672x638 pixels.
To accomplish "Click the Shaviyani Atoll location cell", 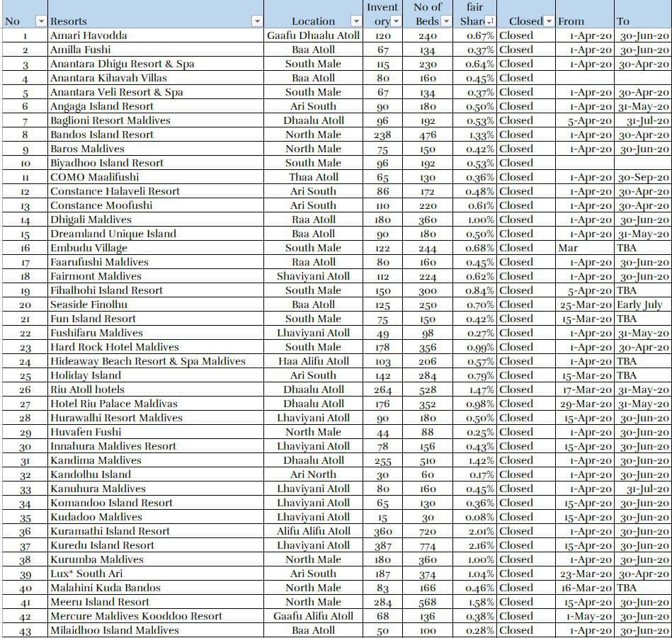I will click(313, 276).
